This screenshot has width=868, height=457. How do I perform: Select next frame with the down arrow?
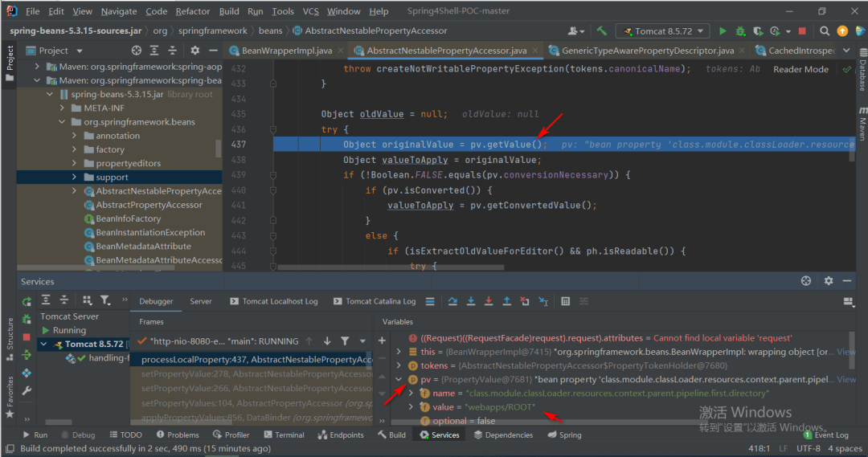pos(327,341)
